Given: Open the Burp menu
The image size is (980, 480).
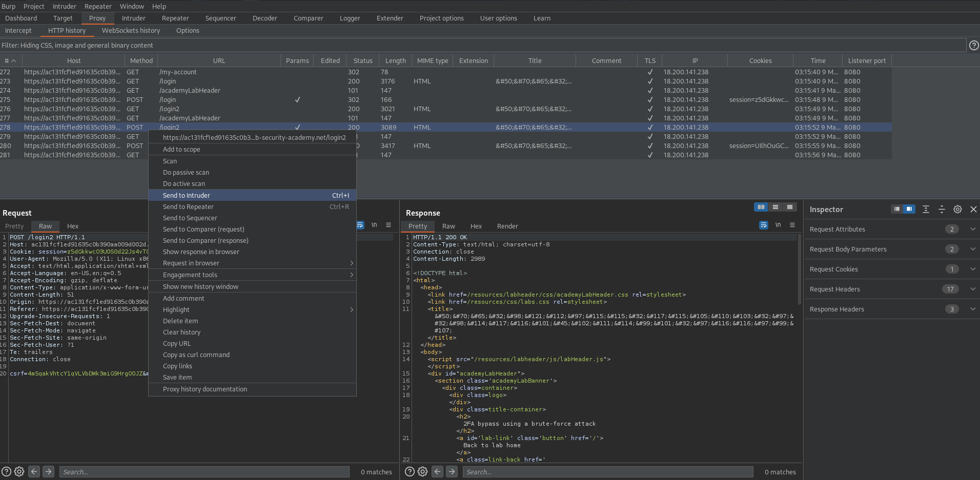Looking at the screenshot, I should [8, 6].
